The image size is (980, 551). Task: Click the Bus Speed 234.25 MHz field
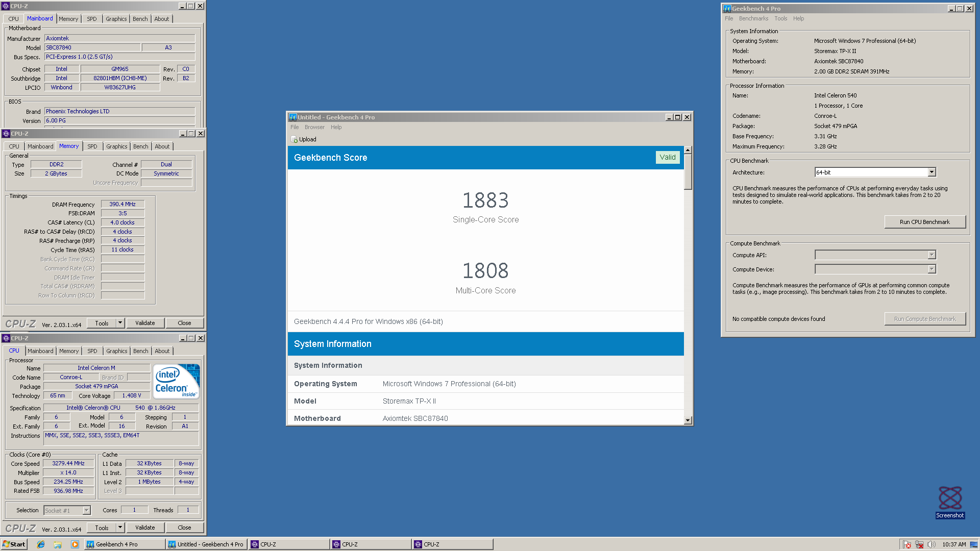(68, 482)
